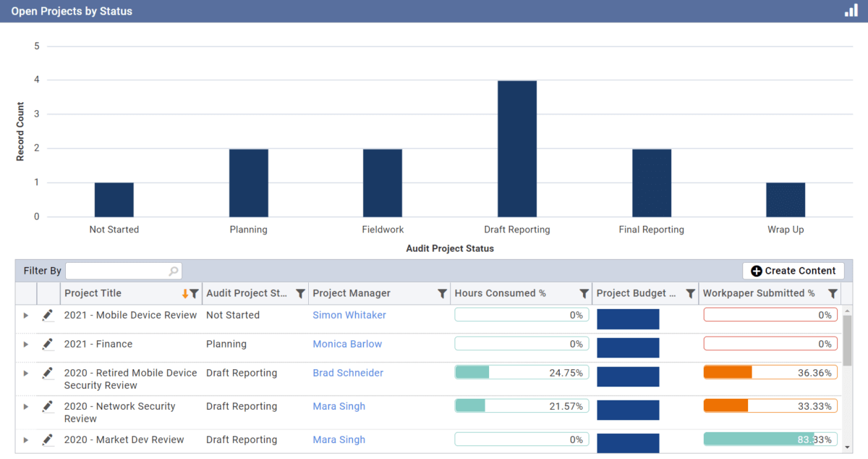Open the filter funnel on Workpaper Submitted % column
Image resolution: width=868 pixels, height=459 pixels.
(x=833, y=293)
